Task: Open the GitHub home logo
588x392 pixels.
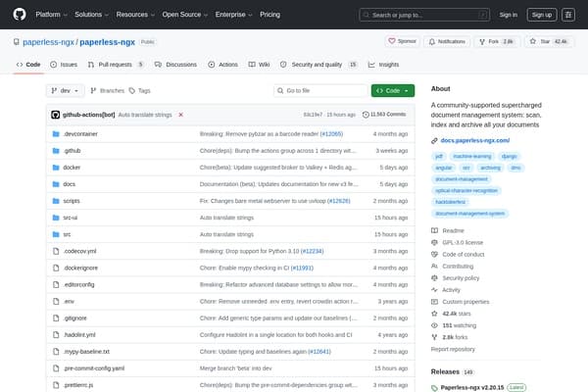Action: (x=20, y=15)
